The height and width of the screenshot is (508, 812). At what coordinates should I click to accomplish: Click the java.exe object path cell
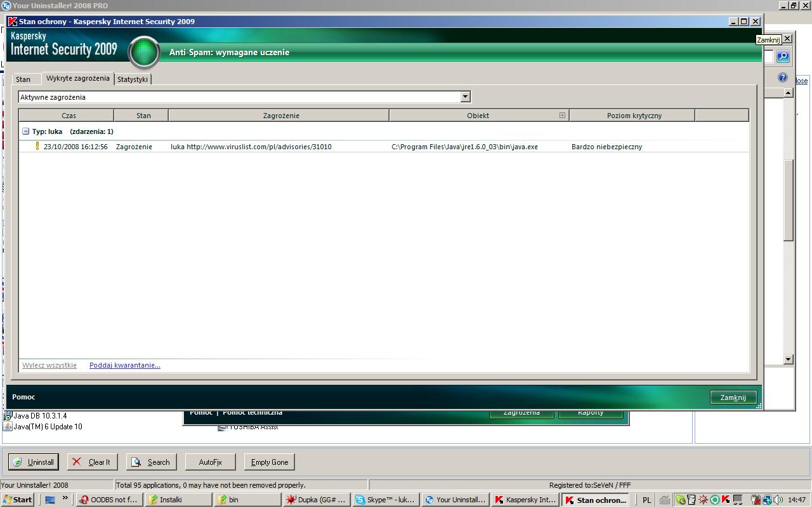(x=464, y=147)
